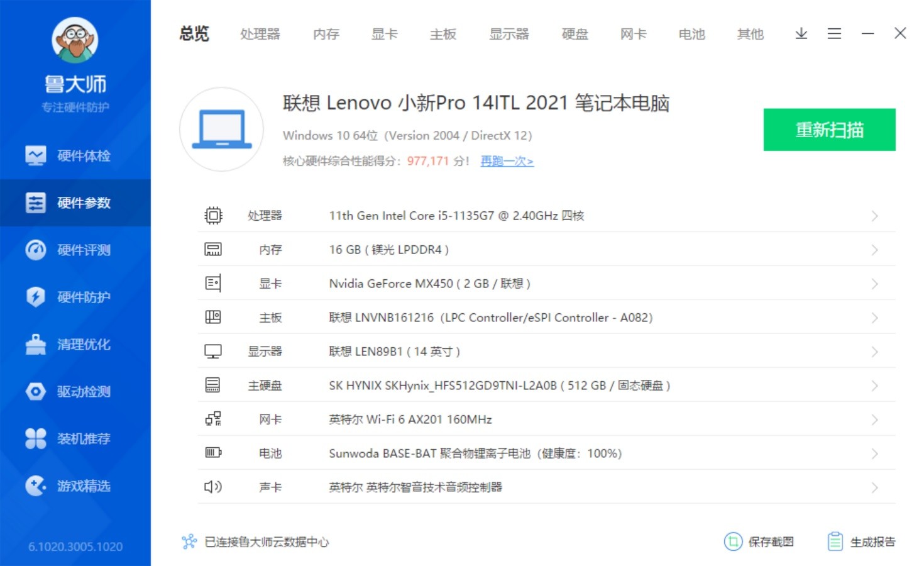Expand the 显示器 row chevron

(x=874, y=352)
